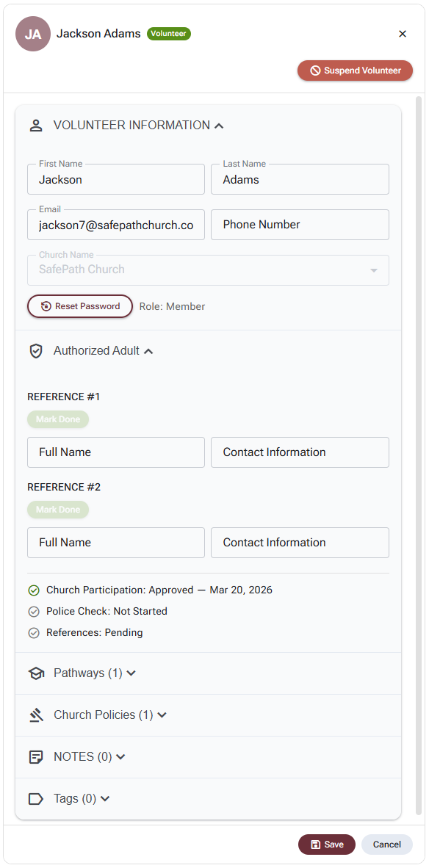This screenshot has width=429, height=868.
Task: Click the graduation cap Pathways icon
Action: pos(36,673)
